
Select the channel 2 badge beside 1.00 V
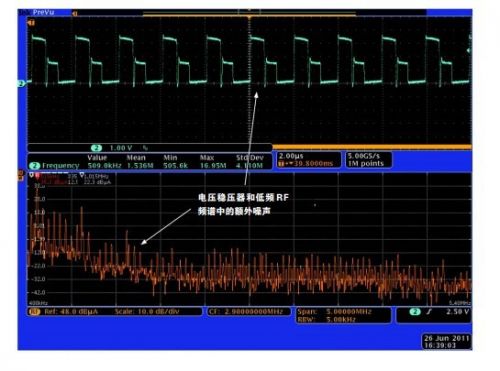click(96, 148)
